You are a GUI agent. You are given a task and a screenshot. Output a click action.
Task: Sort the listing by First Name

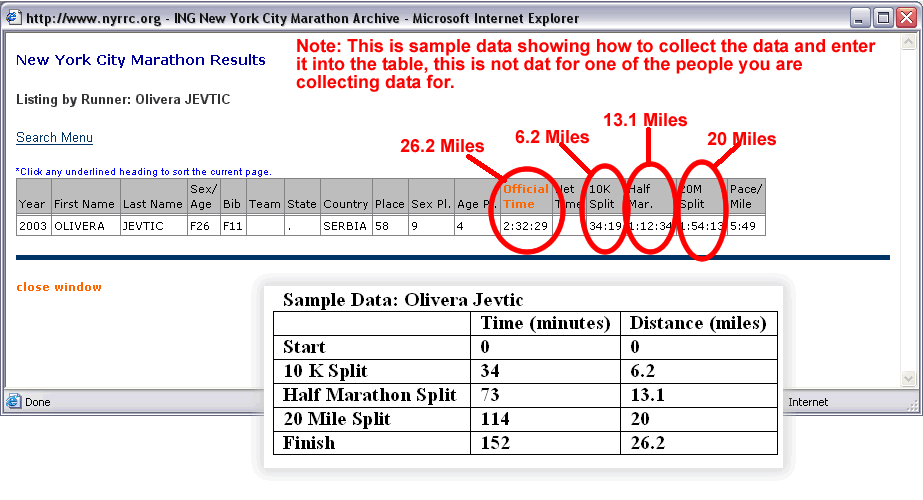pos(85,204)
